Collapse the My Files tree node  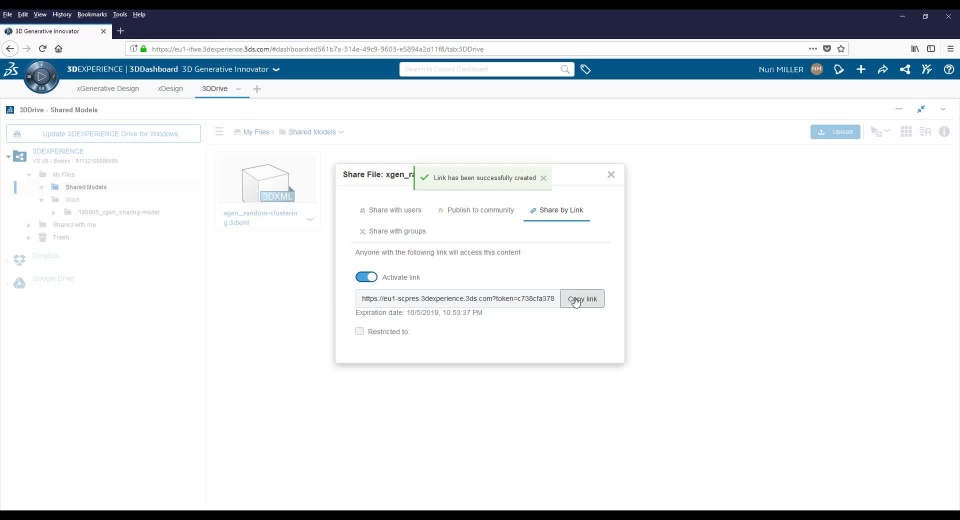(x=29, y=175)
